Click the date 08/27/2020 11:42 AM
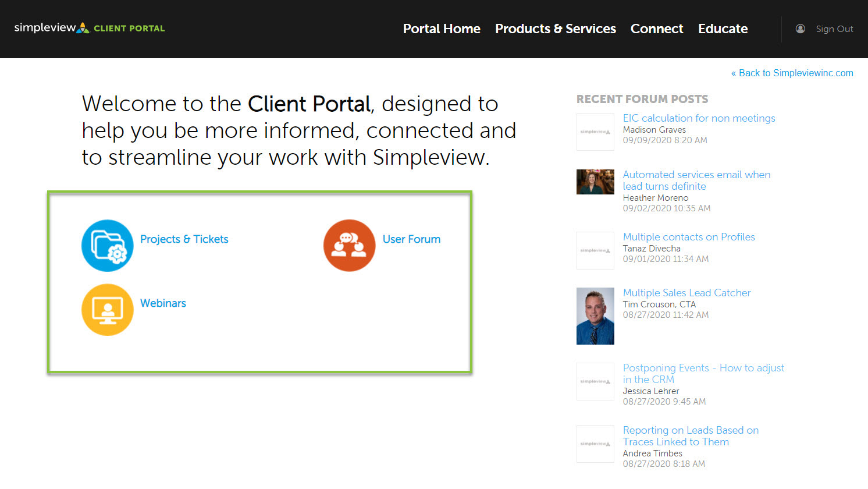The width and height of the screenshot is (868, 489). point(666,315)
